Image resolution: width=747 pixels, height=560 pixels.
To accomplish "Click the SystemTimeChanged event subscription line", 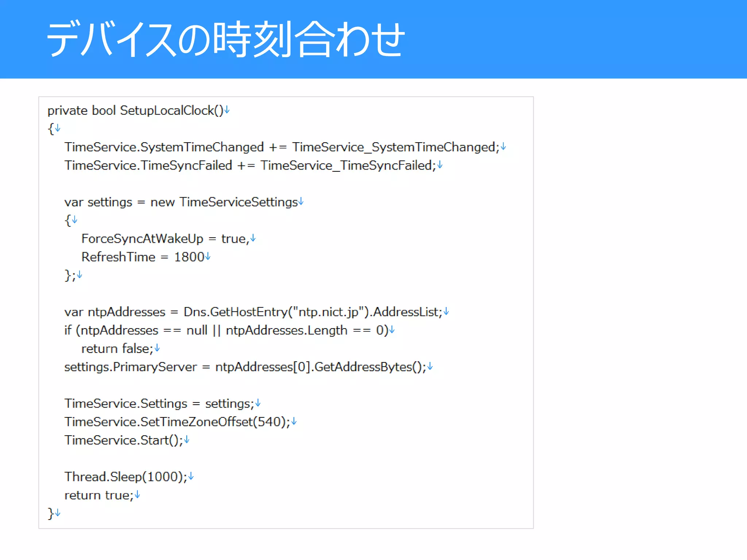I will click(x=282, y=147).
